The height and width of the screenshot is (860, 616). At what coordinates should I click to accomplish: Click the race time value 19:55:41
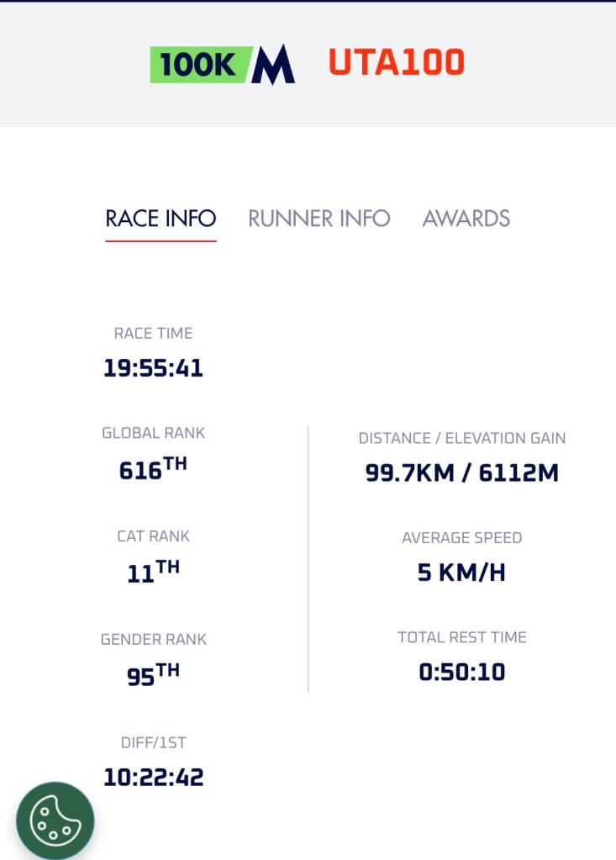point(153,368)
